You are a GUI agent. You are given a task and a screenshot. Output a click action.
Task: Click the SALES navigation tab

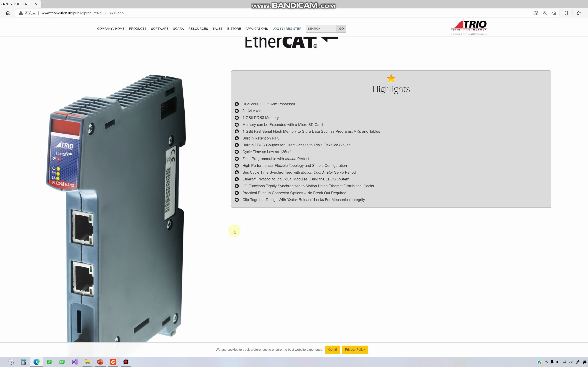(218, 28)
